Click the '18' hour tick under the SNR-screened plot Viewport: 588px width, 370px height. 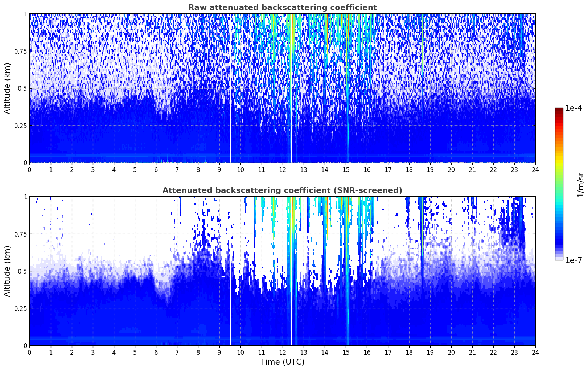point(409,352)
